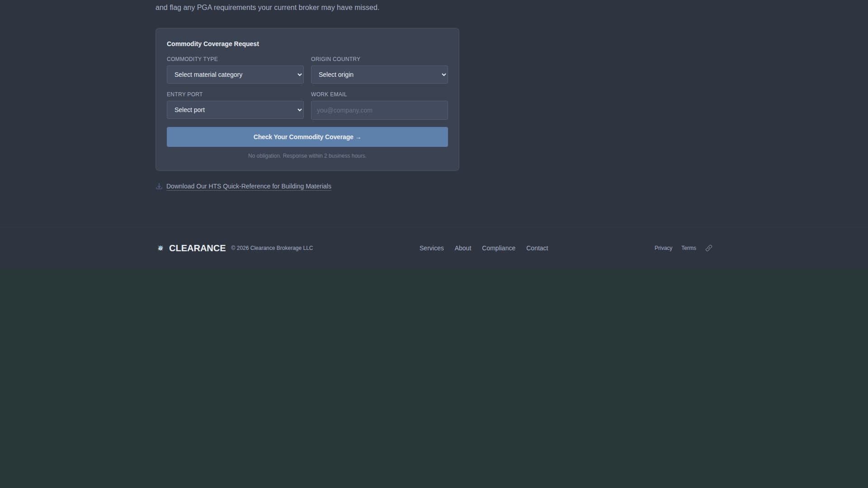Expand the Origin Country select origin dropdown
This screenshot has width=868, height=488.
[379, 75]
